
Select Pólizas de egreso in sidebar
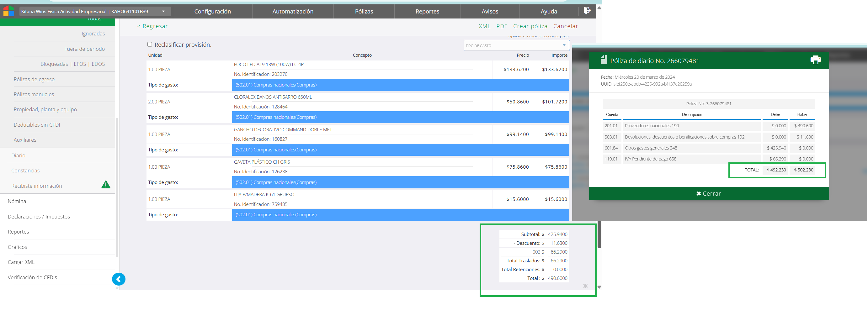(34, 79)
